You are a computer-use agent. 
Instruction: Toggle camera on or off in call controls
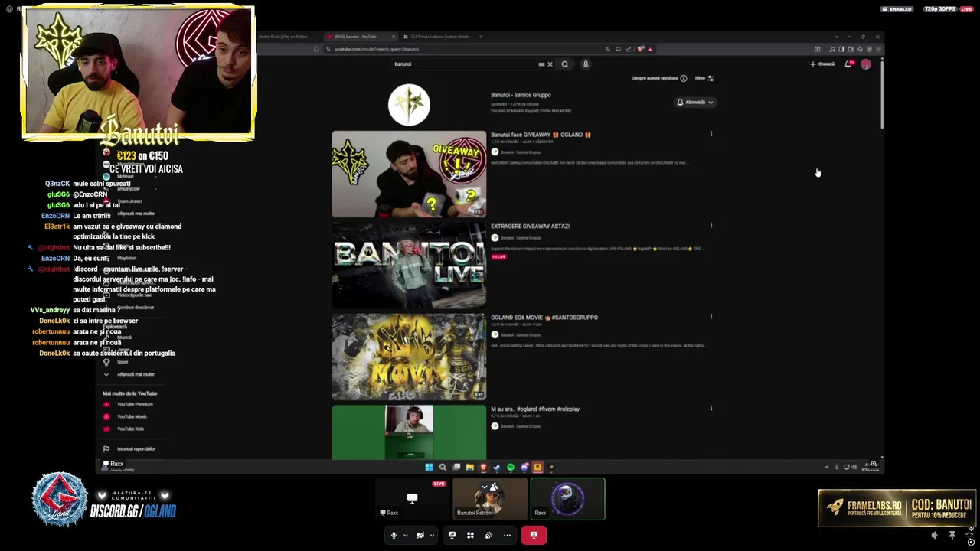[x=420, y=535]
